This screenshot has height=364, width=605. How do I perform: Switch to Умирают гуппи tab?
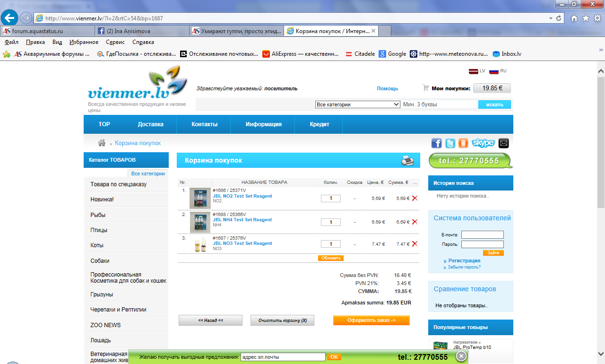(x=236, y=31)
